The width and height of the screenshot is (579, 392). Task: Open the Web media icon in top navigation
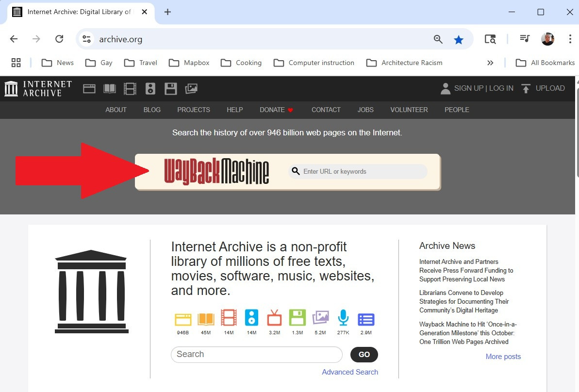(x=89, y=89)
